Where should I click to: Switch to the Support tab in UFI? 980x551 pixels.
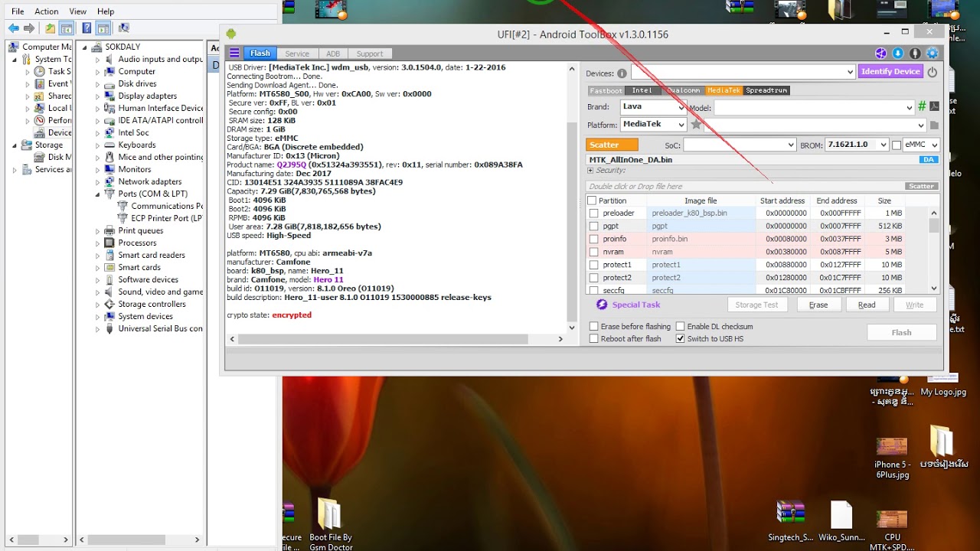[x=370, y=54]
